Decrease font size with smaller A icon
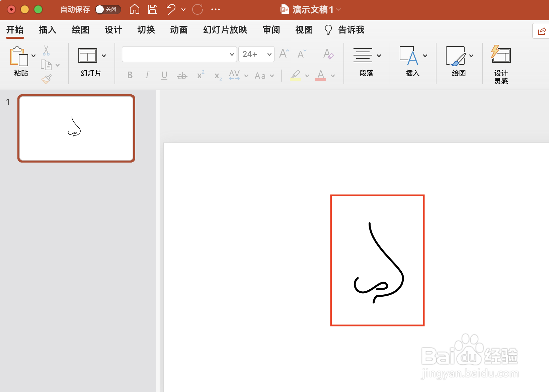 click(x=302, y=54)
